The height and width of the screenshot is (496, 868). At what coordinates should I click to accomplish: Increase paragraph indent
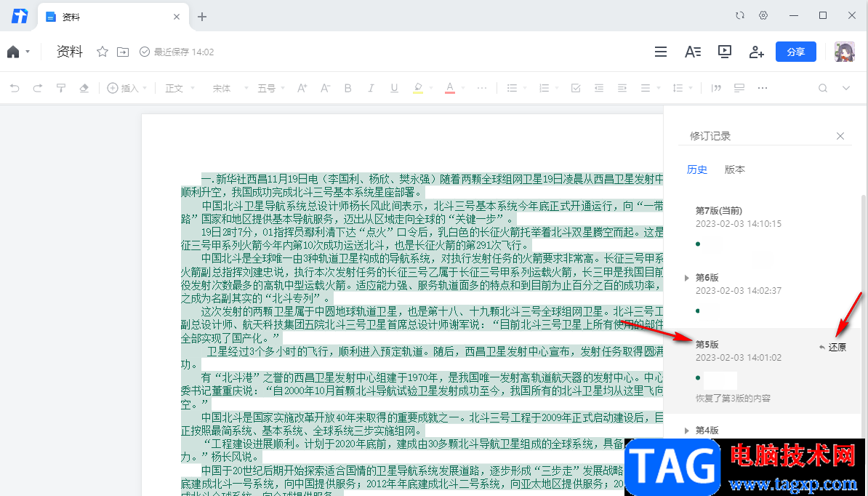click(x=622, y=88)
